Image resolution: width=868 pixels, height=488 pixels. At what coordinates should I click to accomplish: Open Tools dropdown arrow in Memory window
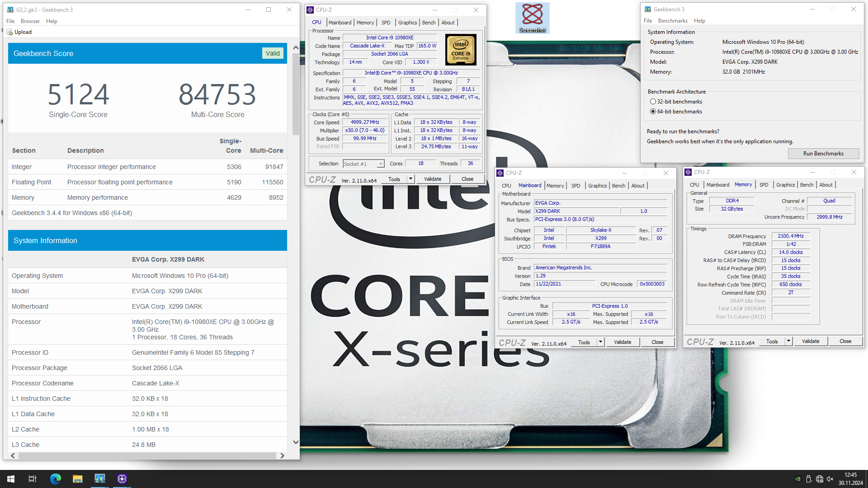pyautogui.click(x=788, y=341)
